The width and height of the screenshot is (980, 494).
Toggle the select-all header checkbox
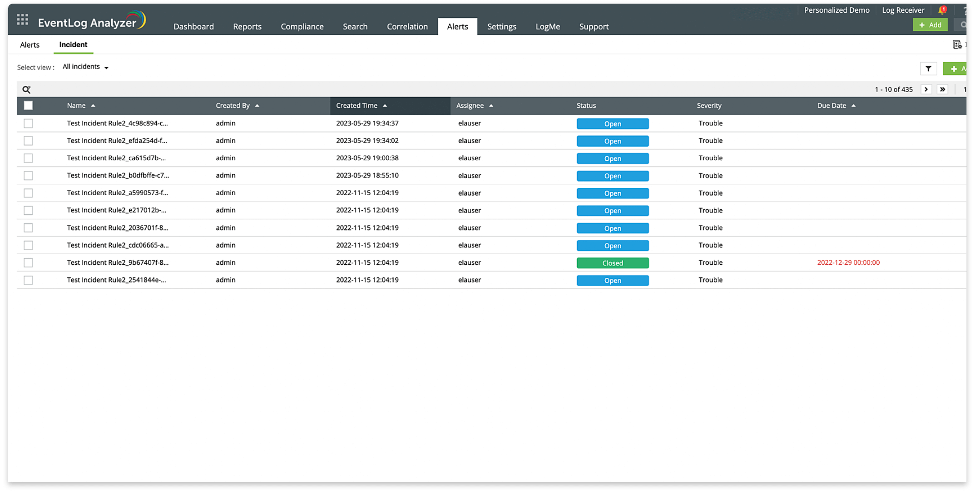click(x=28, y=105)
